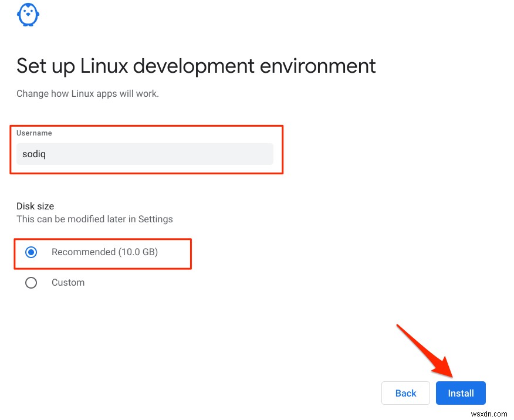The image size is (514, 420).
Task: Click the Back button
Action: (405, 393)
